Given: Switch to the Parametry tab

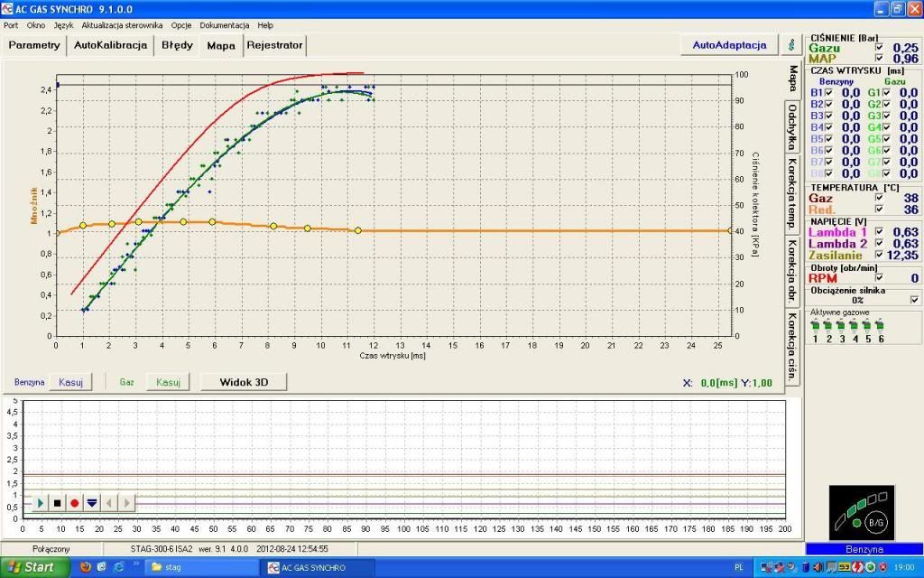Looking at the screenshot, I should click(34, 44).
